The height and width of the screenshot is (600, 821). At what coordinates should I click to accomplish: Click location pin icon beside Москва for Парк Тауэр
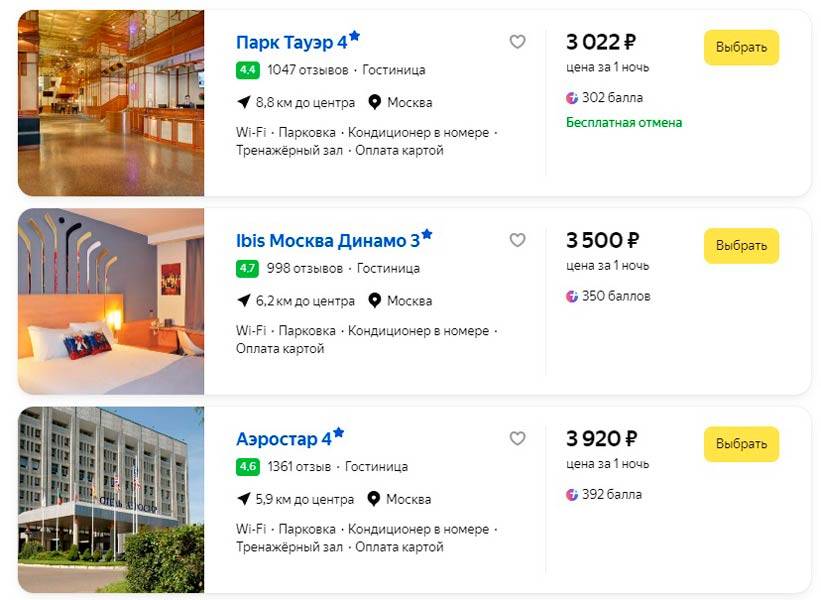point(375,102)
